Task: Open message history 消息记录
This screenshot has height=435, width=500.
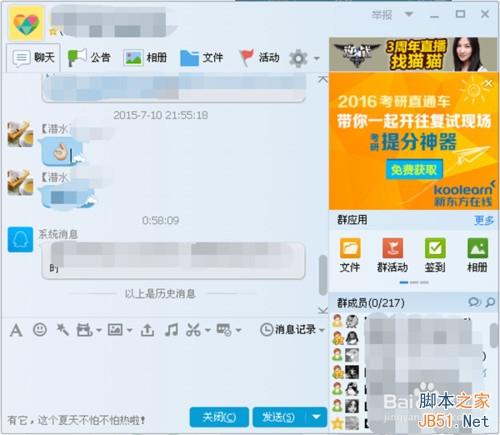Action: point(288,330)
